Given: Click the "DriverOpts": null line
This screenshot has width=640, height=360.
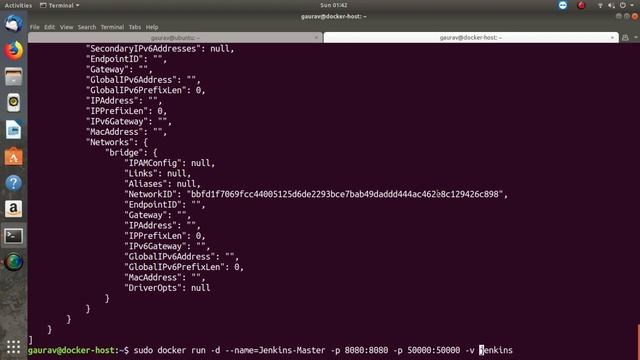Looking at the screenshot, I should tap(167, 288).
